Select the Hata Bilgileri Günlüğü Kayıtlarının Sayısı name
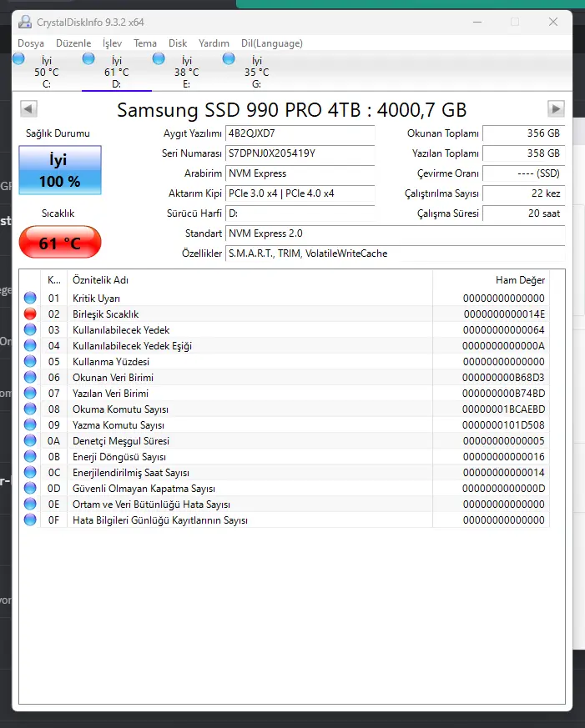Image resolution: width=585 pixels, height=728 pixels. pyautogui.click(x=160, y=520)
